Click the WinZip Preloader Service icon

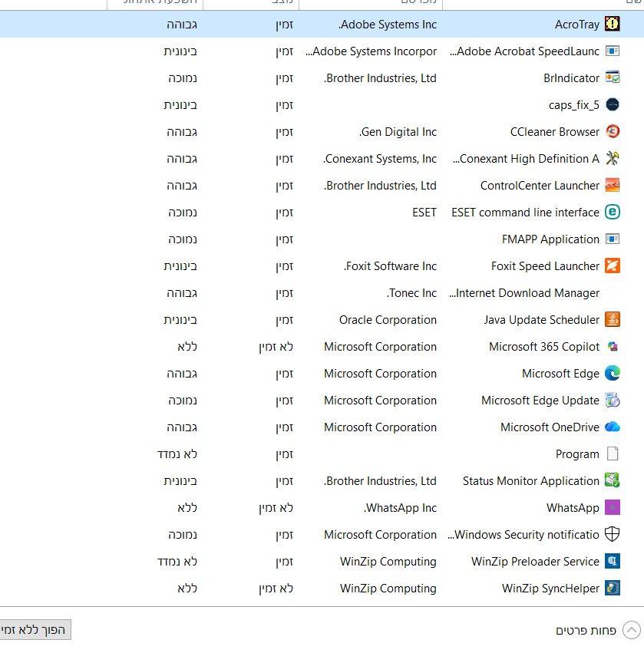coord(612,561)
